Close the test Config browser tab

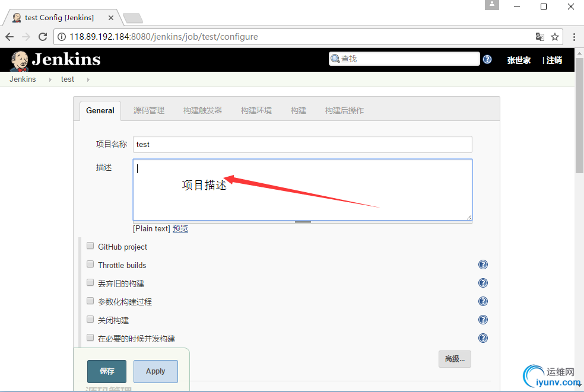111,18
